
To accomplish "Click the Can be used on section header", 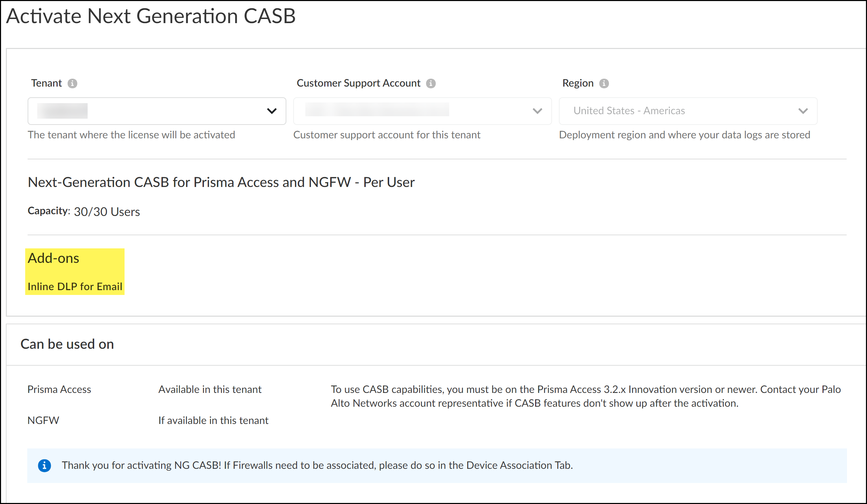I will (67, 344).
